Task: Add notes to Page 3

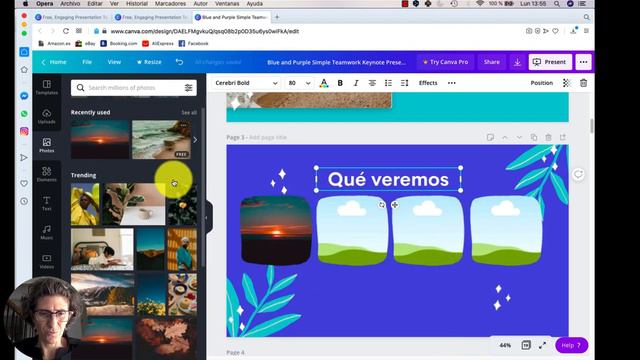Action: (x=490, y=138)
